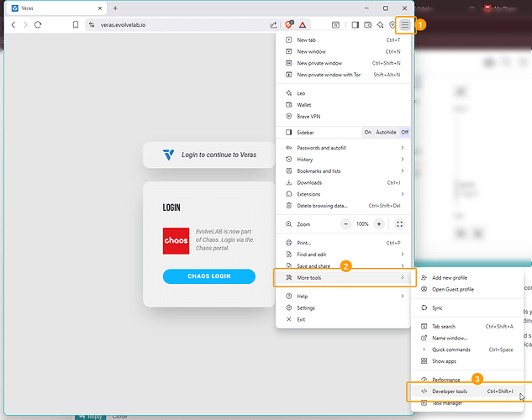The height and width of the screenshot is (420, 532).
Task: View site information icon in address bar
Action: point(92,24)
